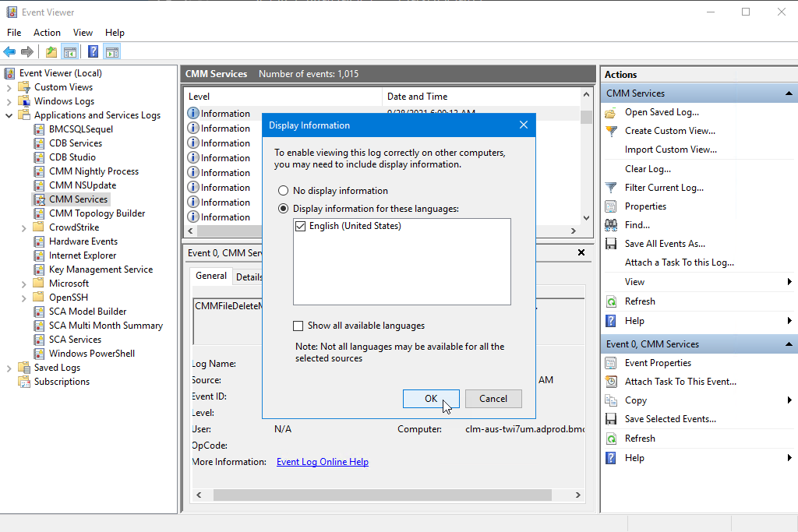Screen dimensions: 798x532
Task: Click Cancel in the Display Information dialog
Action: click(x=493, y=399)
